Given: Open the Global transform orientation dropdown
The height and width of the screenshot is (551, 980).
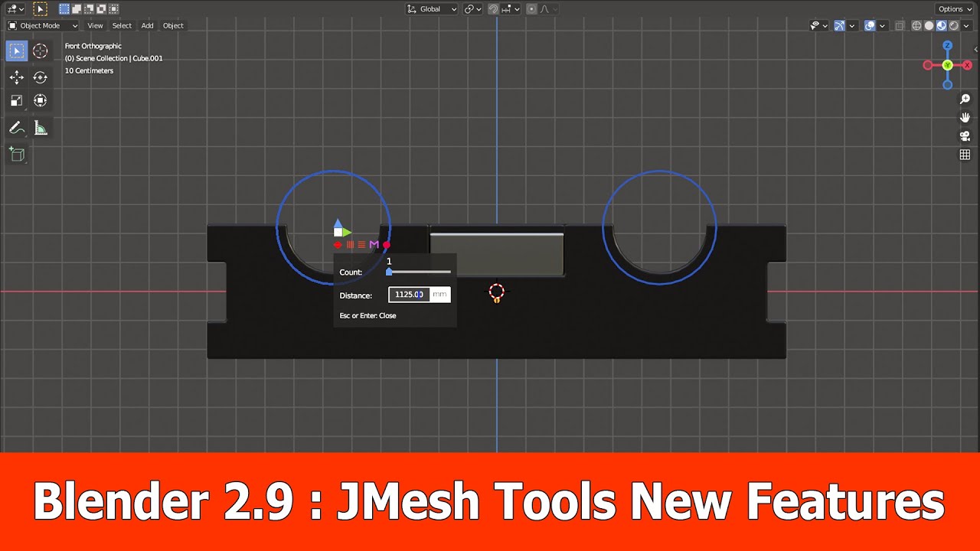Looking at the screenshot, I should tap(431, 8).
